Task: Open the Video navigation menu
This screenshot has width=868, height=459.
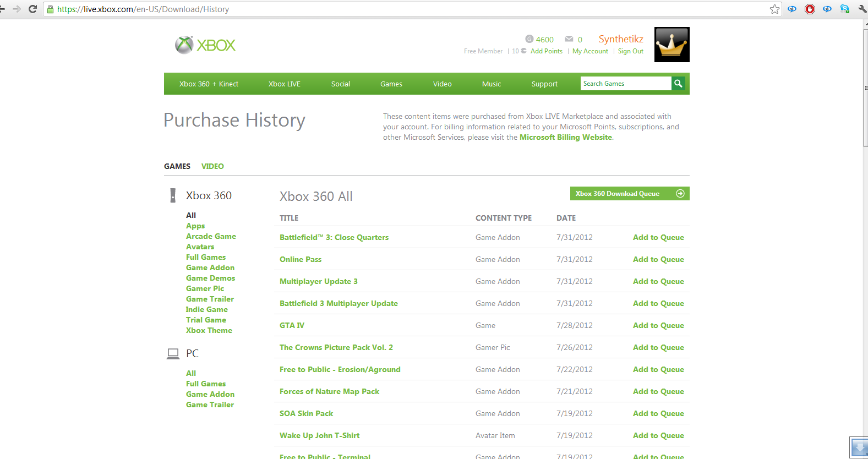Action: click(x=443, y=84)
